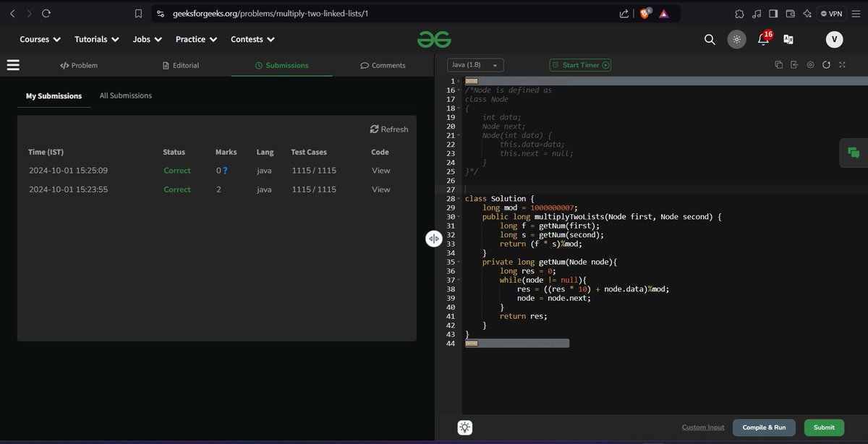The height and width of the screenshot is (444, 868).
Task: Open the V profile avatar
Action: click(835, 40)
